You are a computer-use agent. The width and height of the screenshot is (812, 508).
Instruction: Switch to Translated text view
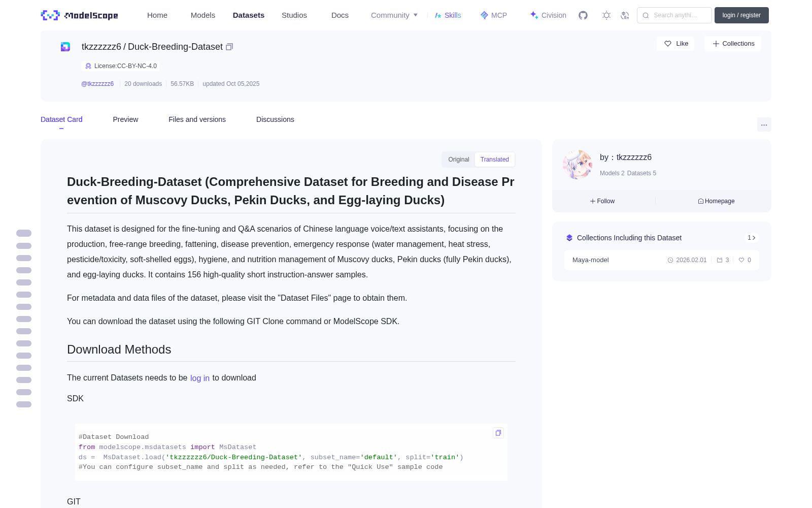click(x=495, y=160)
